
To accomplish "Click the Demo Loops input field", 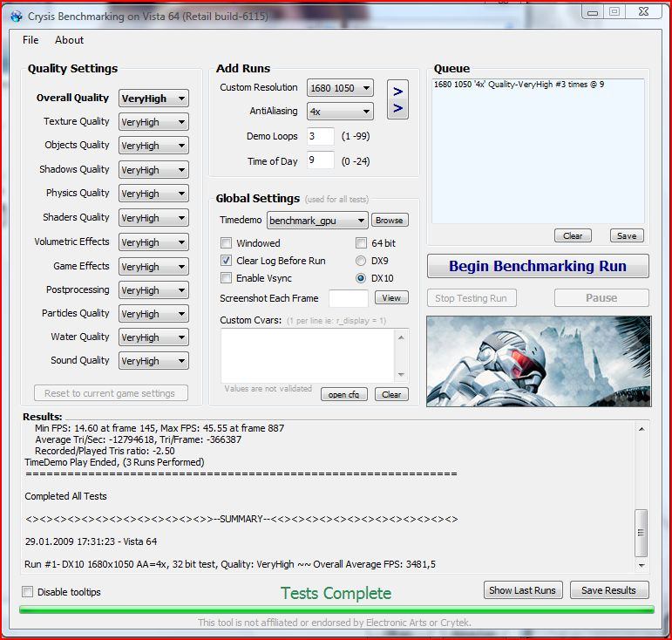I will point(320,136).
